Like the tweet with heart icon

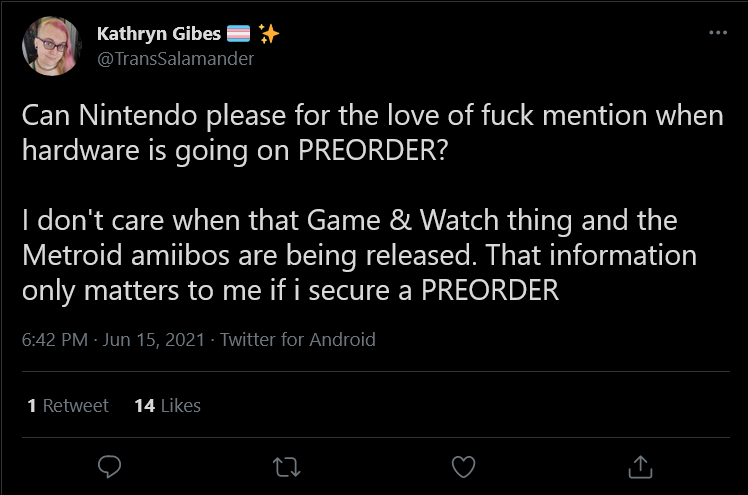463,467
